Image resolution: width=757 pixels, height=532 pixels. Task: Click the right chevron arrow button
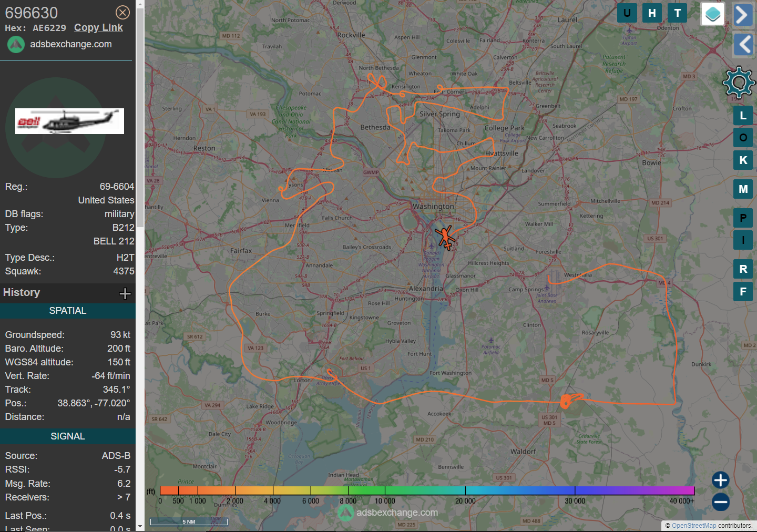743,15
